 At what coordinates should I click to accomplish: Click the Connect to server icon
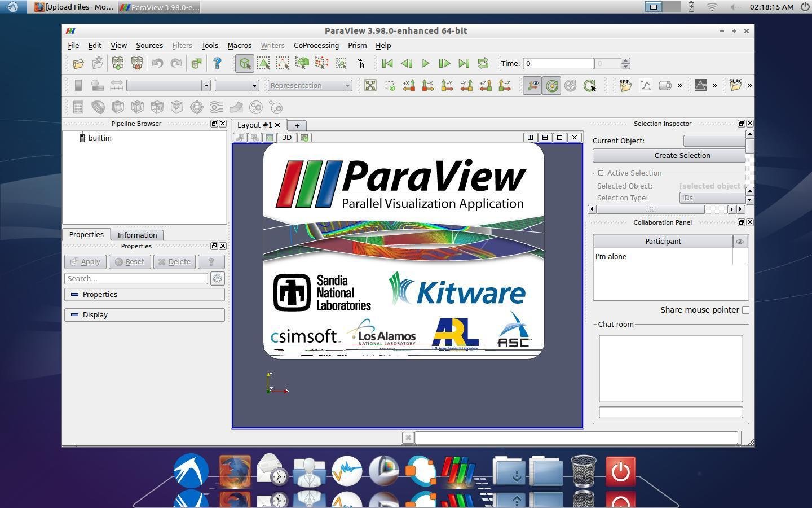117,63
